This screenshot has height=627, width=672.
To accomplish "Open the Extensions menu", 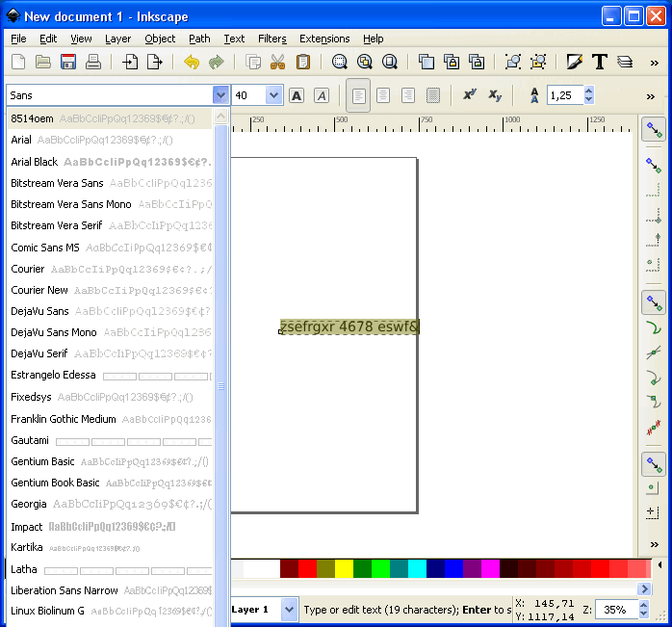I will pos(324,39).
